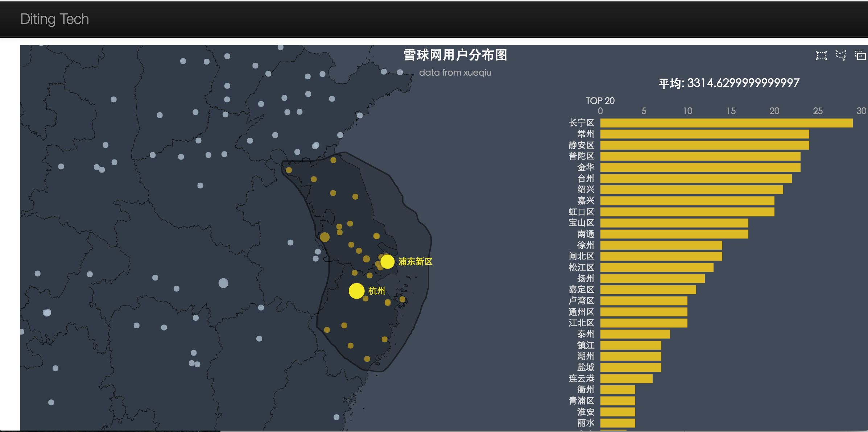Click the keep selections brush icon
Screen dimensions: 868x432
tap(860, 55)
